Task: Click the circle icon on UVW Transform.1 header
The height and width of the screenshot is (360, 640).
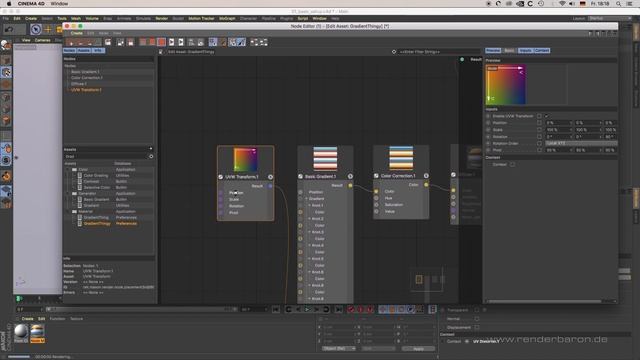Action: coord(270,177)
